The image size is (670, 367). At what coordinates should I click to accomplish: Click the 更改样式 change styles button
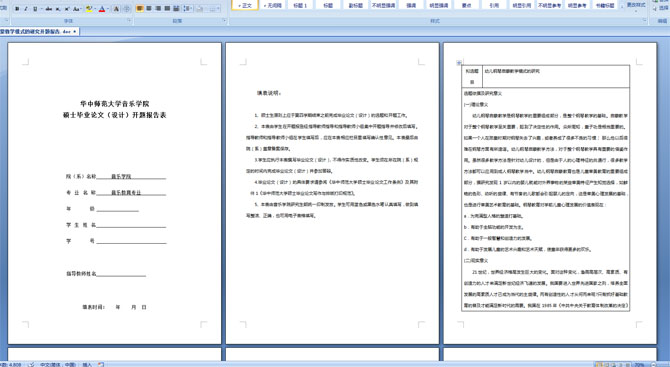tap(635, 5)
